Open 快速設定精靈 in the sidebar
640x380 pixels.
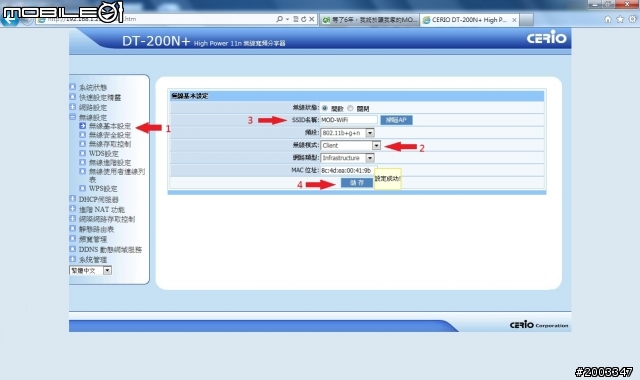point(100,98)
